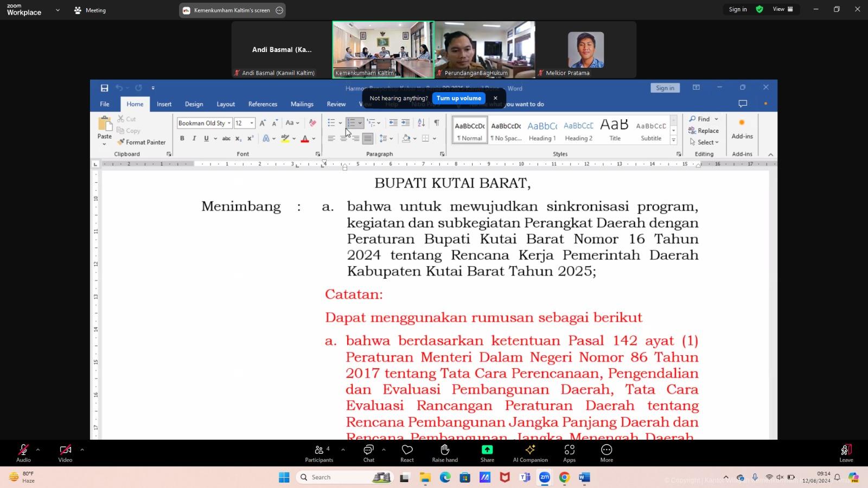Switch to Mailings ribbon tab
Viewport: 868px width, 488px height.
pos(302,104)
